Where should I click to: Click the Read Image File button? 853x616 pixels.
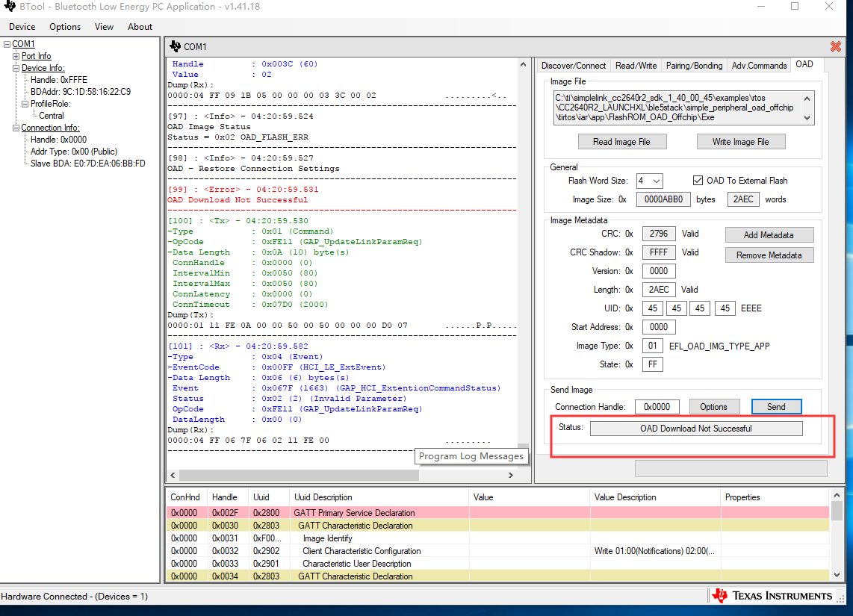[621, 142]
